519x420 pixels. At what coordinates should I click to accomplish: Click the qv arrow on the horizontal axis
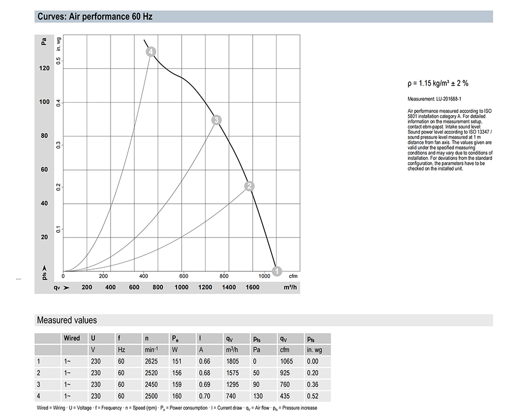(66, 287)
